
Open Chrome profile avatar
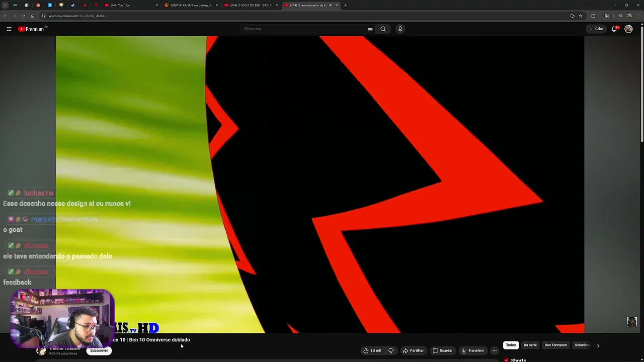click(629, 16)
